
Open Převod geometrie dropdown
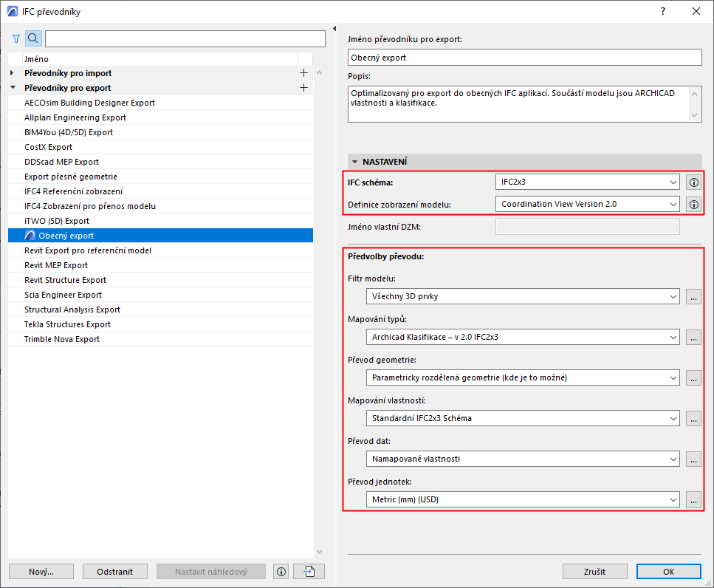pos(523,377)
